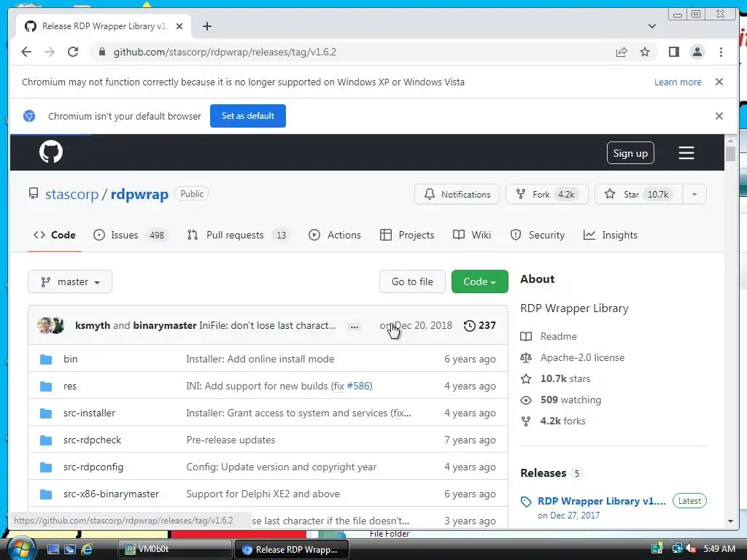Click the Sign up button

click(630, 153)
